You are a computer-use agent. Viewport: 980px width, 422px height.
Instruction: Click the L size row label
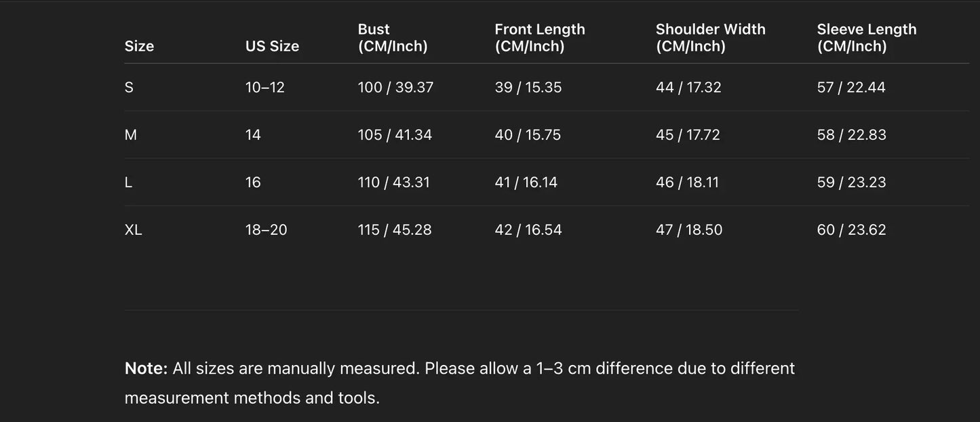click(x=128, y=183)
